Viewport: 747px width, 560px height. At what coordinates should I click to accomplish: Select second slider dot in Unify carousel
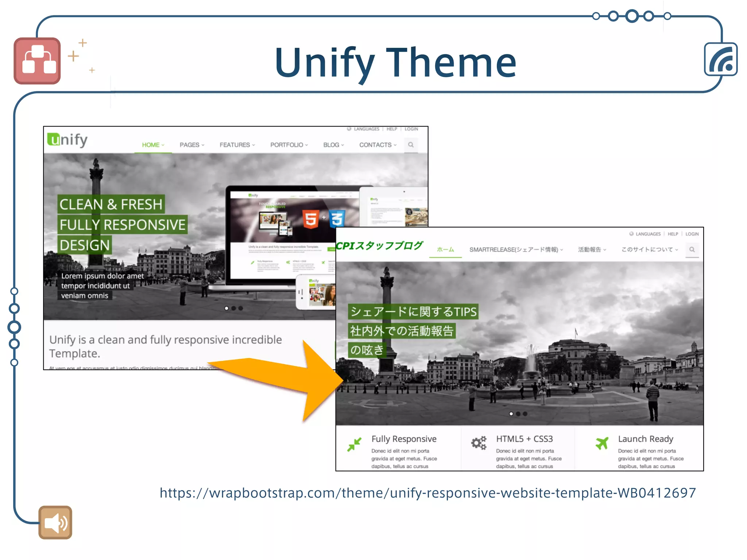coord(233,308)
